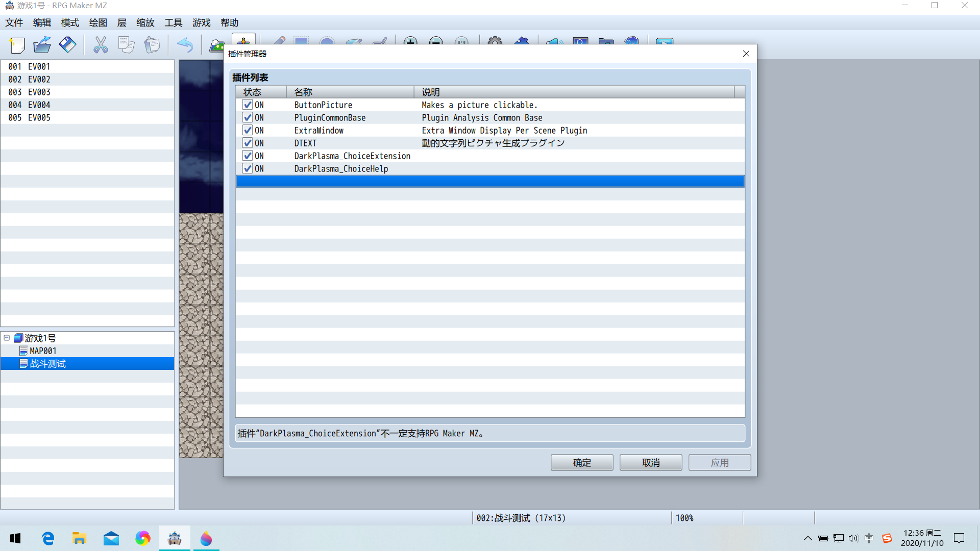Open the 编辑 menu
Screen dimensions: 980x551
point(42,22)
